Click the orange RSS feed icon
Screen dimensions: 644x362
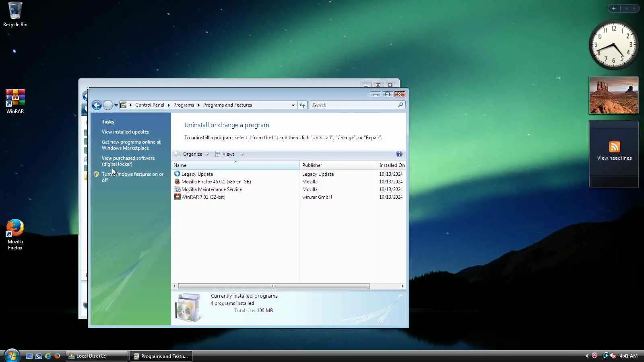[x=614, y=147]
